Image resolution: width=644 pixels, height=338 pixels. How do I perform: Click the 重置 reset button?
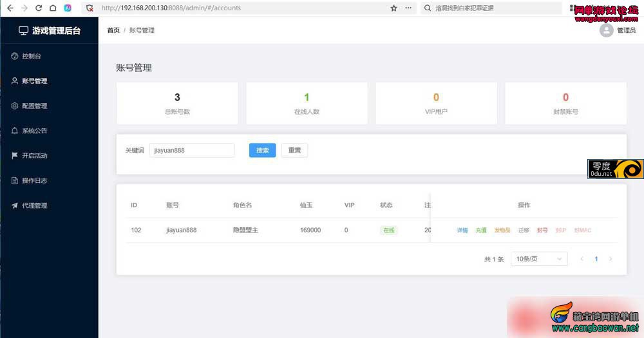click(294, 150)
